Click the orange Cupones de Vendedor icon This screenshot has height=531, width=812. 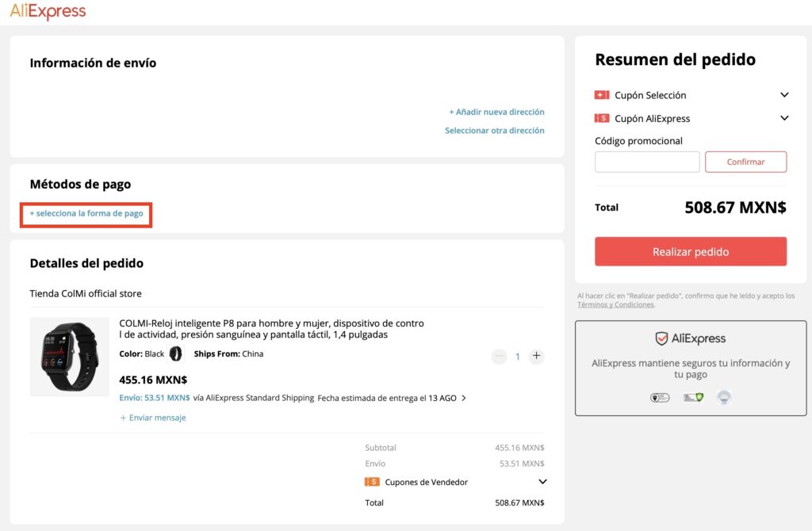click(x=372, y=482)
